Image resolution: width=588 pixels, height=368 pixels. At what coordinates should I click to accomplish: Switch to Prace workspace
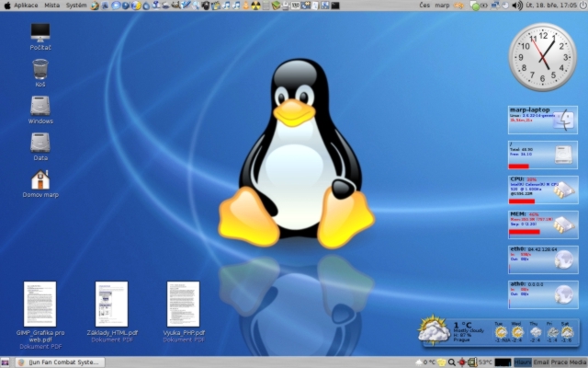(560, 362)
